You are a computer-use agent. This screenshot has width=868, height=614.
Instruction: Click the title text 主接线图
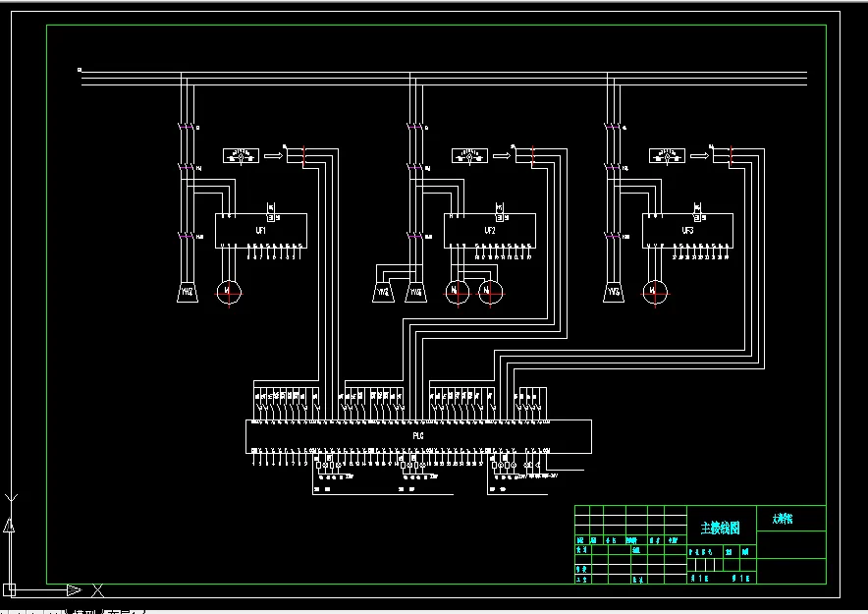720,529
